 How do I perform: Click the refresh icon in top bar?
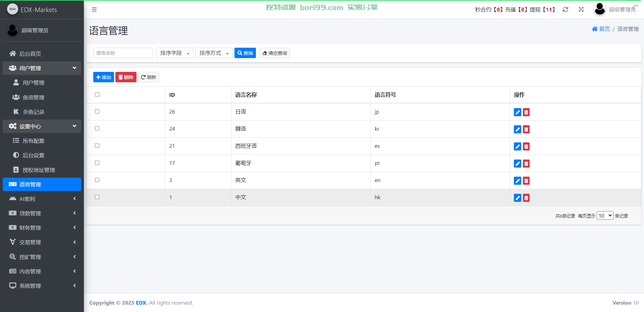point(566,9)
